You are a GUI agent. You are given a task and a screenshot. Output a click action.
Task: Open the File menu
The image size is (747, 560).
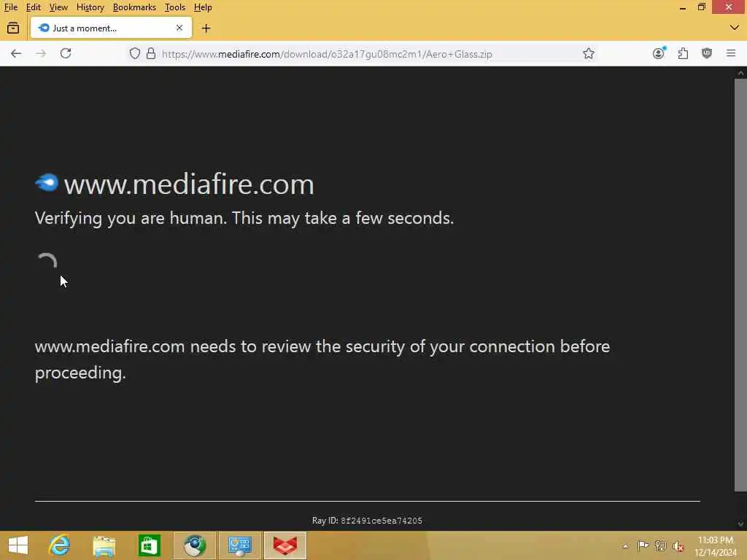click(10, 7)
